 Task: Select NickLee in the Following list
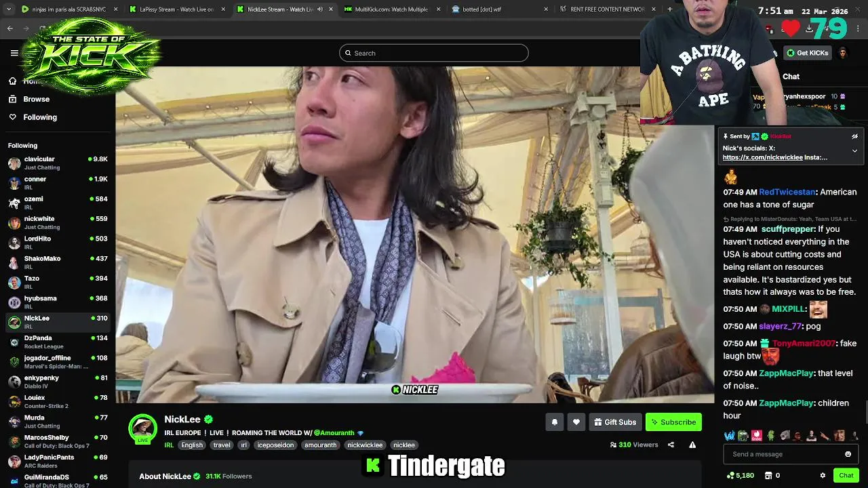tap(58, 322)
